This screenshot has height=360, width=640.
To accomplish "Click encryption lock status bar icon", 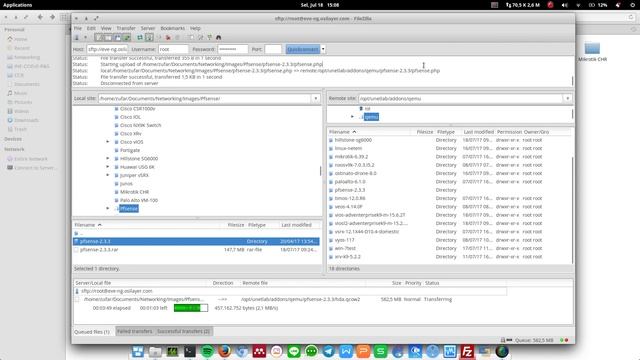I will (503, 340).
